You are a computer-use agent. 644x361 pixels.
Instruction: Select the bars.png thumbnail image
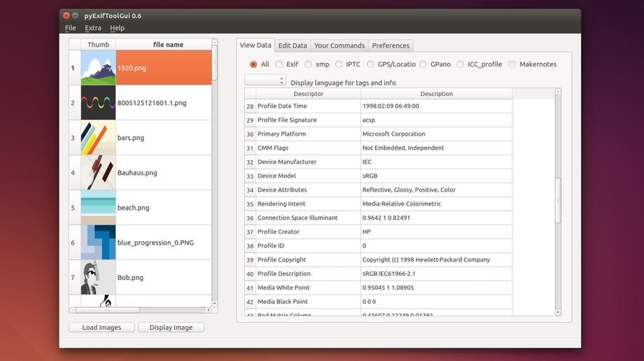coord(98,138)
